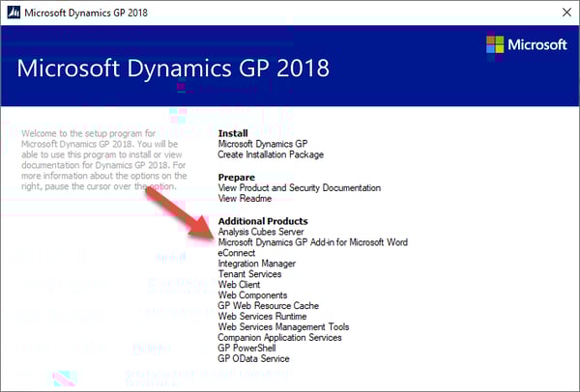Open View Product and Security Documentation

(300, 187)
